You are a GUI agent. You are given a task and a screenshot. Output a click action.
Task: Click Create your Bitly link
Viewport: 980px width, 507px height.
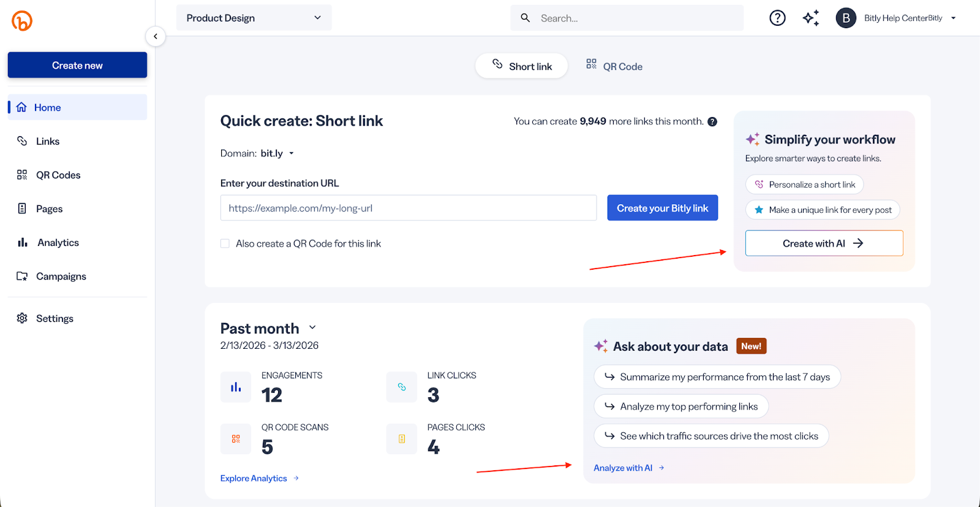point(662,208)
